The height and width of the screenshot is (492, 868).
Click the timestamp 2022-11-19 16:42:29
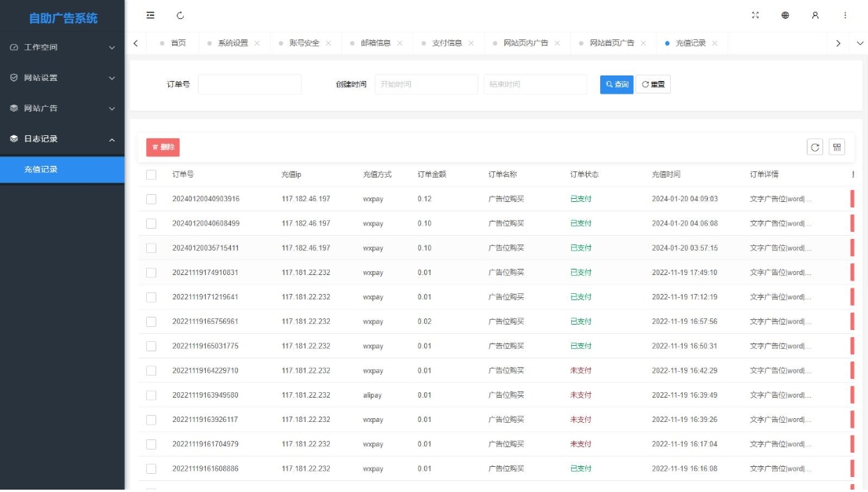(x=685, y=371)
